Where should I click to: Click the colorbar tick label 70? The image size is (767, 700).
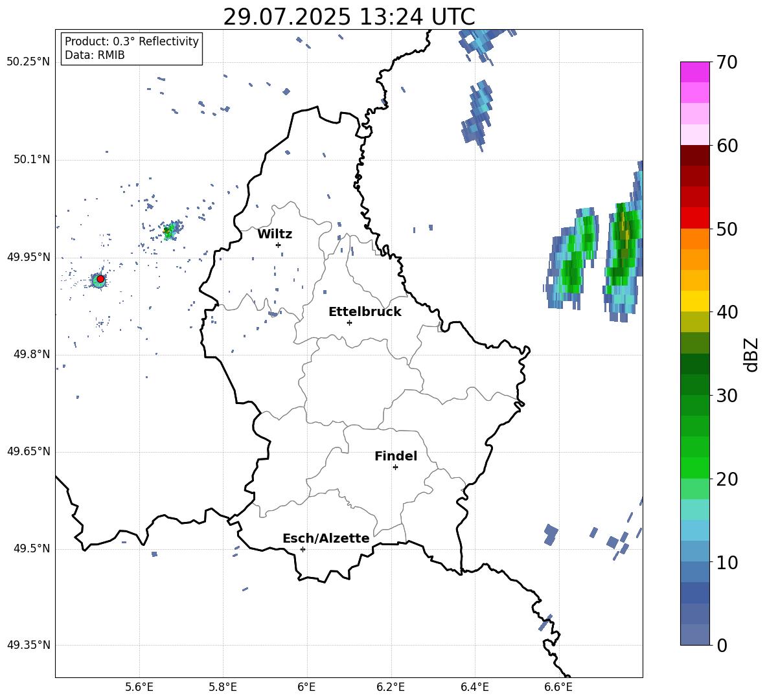tap(726, 63)
